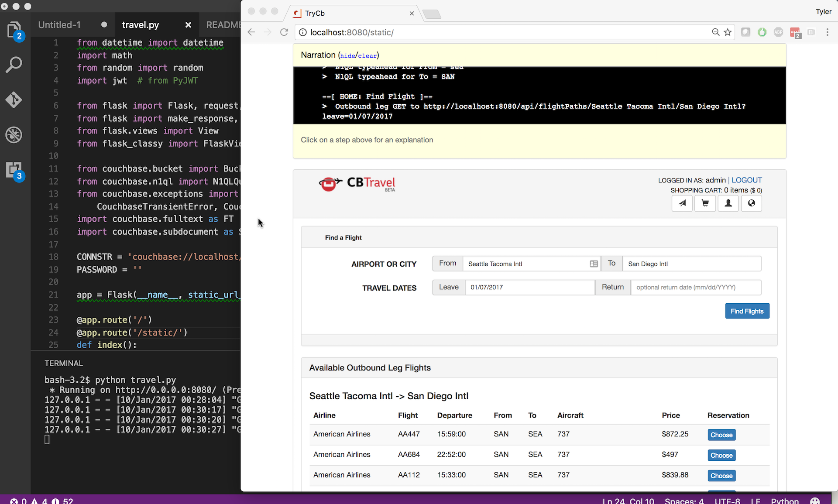
Task: Open the From airport dropdown
Action: point(593,264)
